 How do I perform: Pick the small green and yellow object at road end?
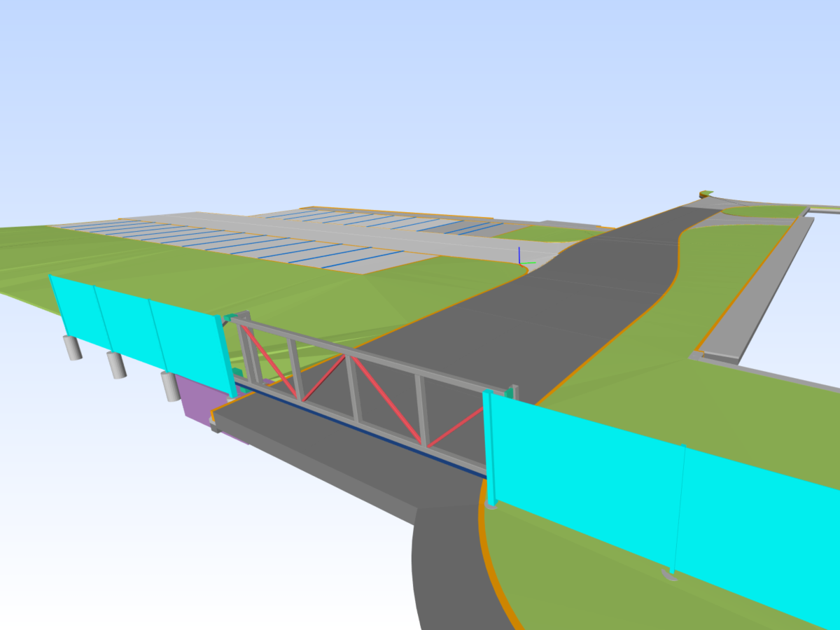coord(706,193)
